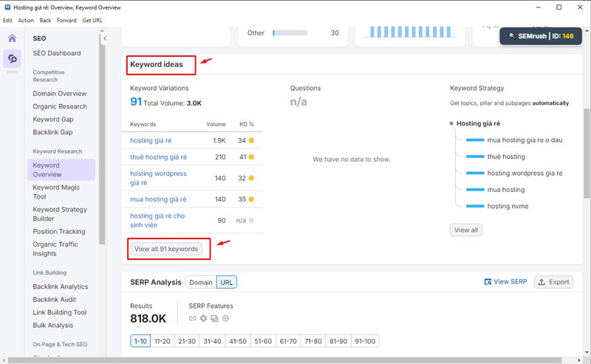Open the thuê hosting giá rẻ keyword link

click(x=158, y=157)
